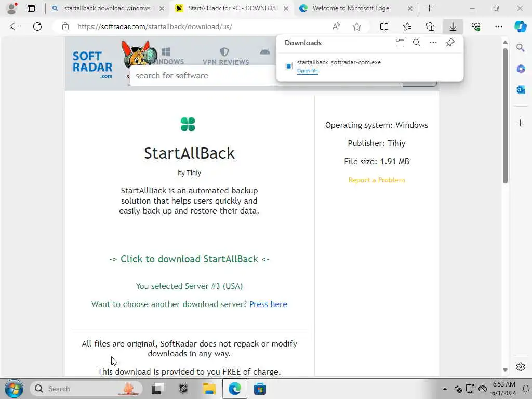Open split screen view
Screen dimensions: 532x399
tap(384, 26)
